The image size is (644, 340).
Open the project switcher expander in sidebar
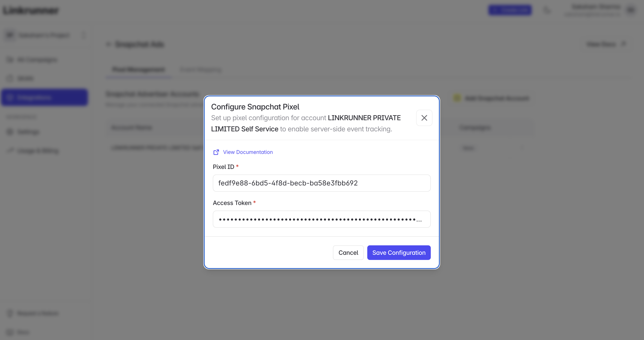pos(83,35)
